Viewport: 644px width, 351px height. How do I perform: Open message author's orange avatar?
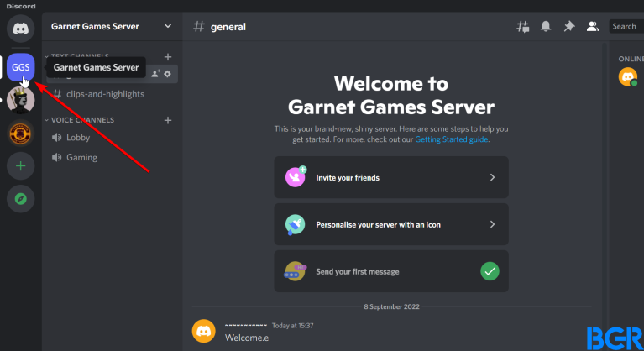click(x=204, y=331)
